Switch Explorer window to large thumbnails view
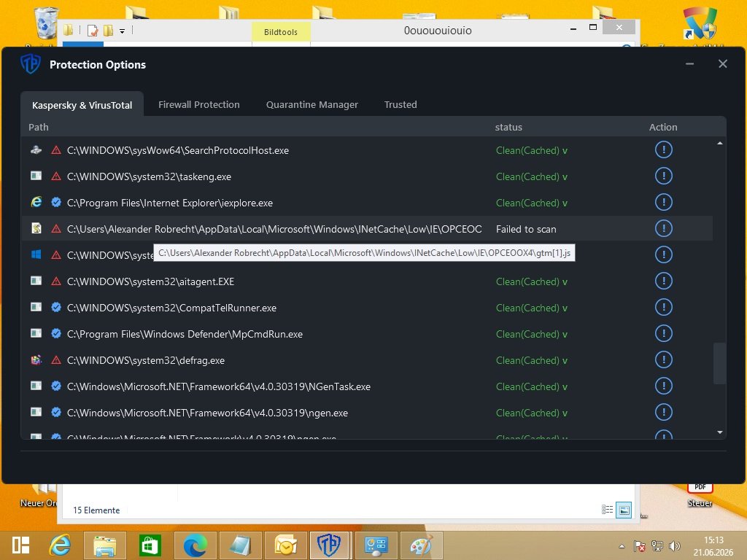Viewport: 747px width, 560px height. pos(624,510)
